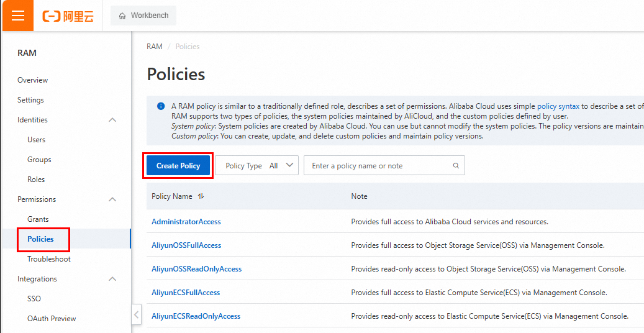Select Roles in the sidebar
The width and height of the screenshot is (644, 333).
coord(36,180)
